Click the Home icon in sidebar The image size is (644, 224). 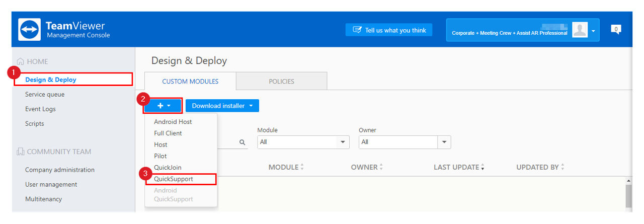(20, 61)
